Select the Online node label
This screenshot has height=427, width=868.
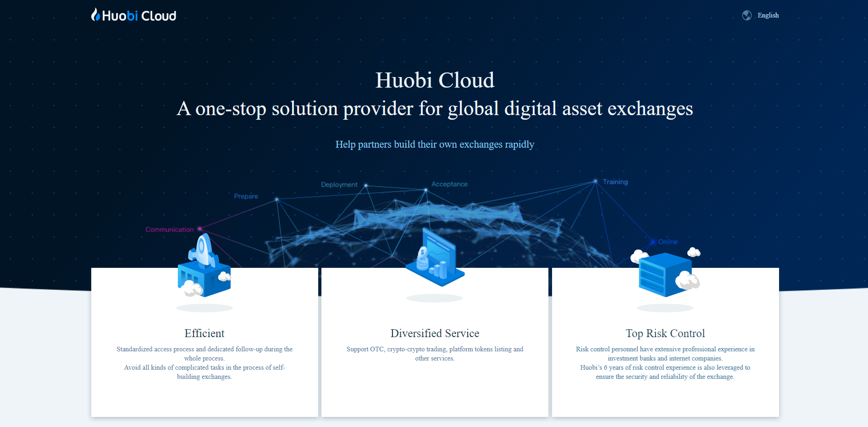click(668, 242)
